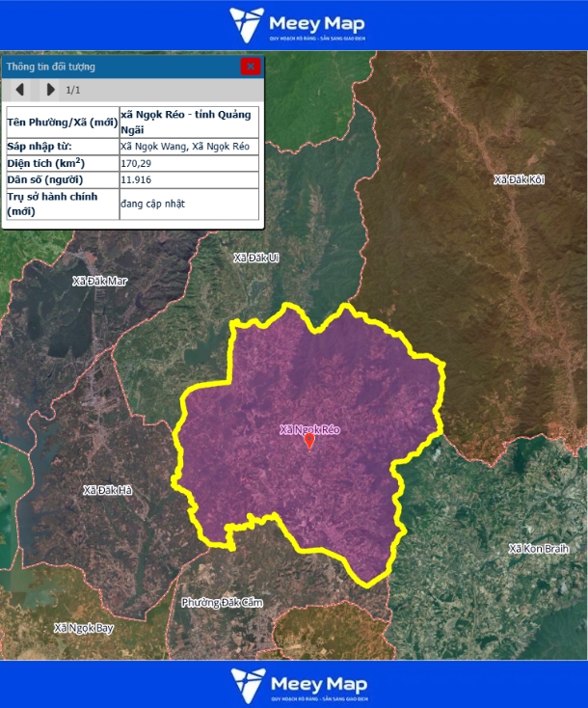The width and height of the screenshot is (588, 708).
Task: Click the next object arrow in popup
Action: click(50, 90)
